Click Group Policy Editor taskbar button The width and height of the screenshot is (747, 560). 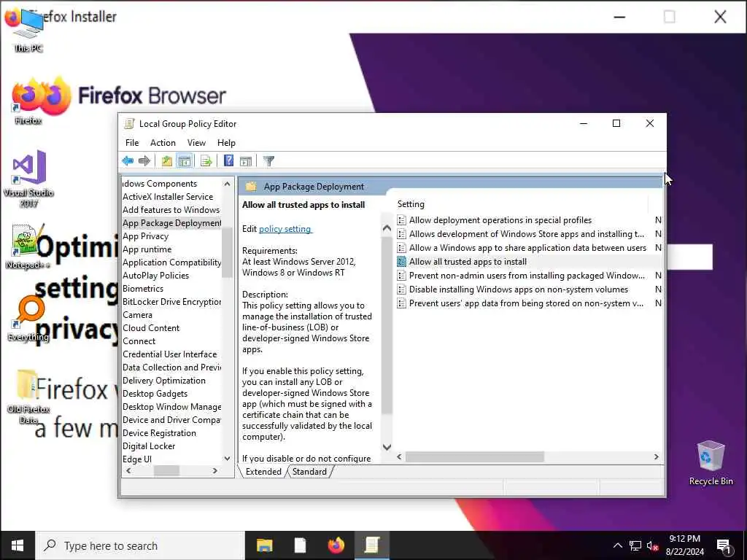tap(372, 545)
